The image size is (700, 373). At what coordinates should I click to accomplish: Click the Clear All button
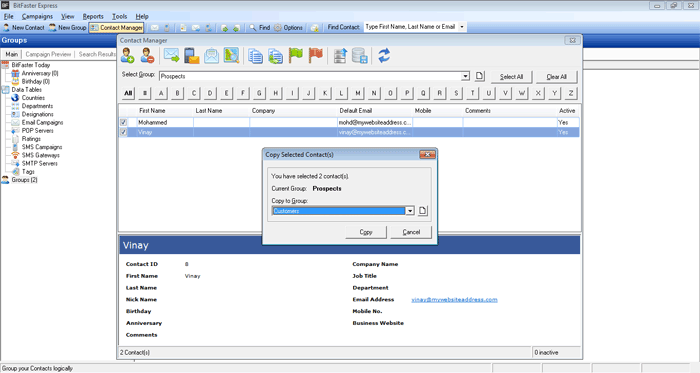click(556, 77)
